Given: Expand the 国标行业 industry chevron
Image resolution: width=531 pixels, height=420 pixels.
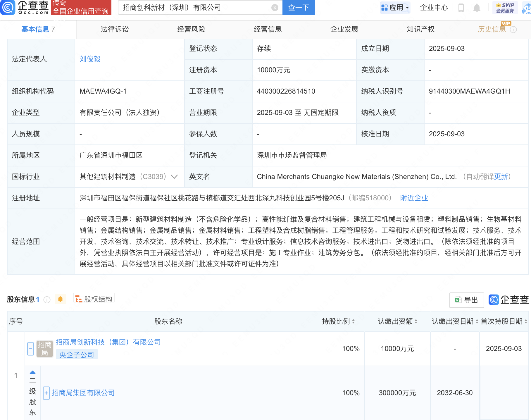Looking at the screenshot, I should click(x=174, y=177).
